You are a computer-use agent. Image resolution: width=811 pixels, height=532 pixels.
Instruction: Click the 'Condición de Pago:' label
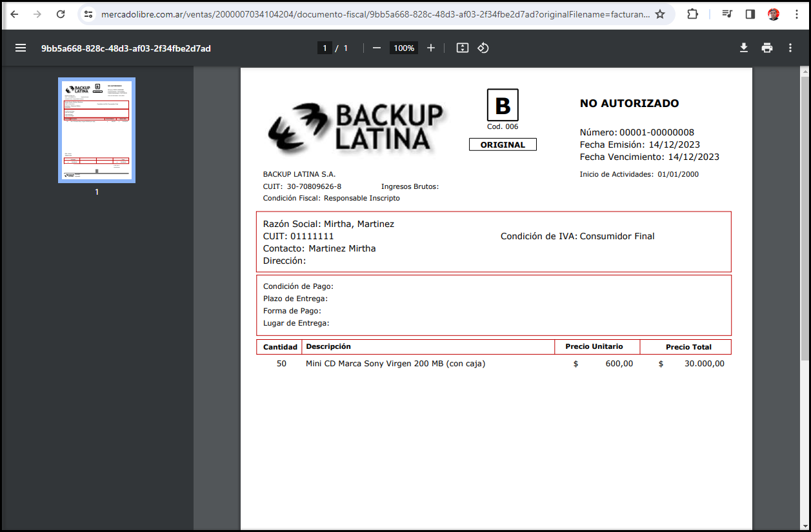pyautogui.click(x=298, y=286)
